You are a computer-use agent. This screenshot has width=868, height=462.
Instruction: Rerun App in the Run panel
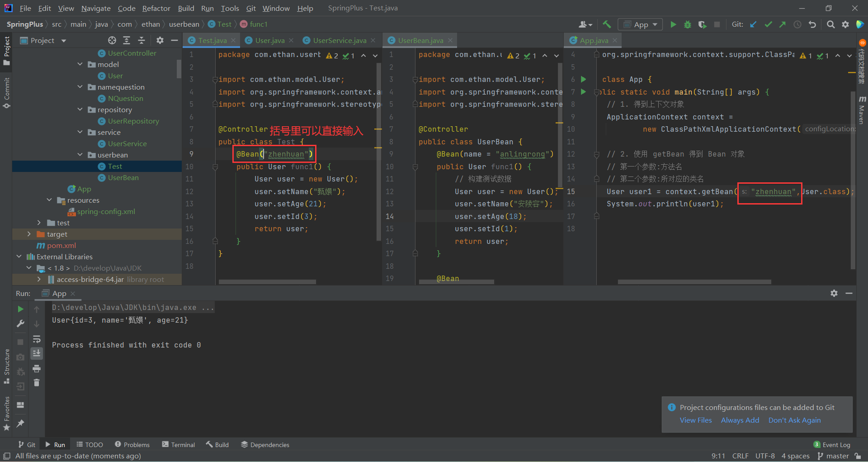coord(20,309)
